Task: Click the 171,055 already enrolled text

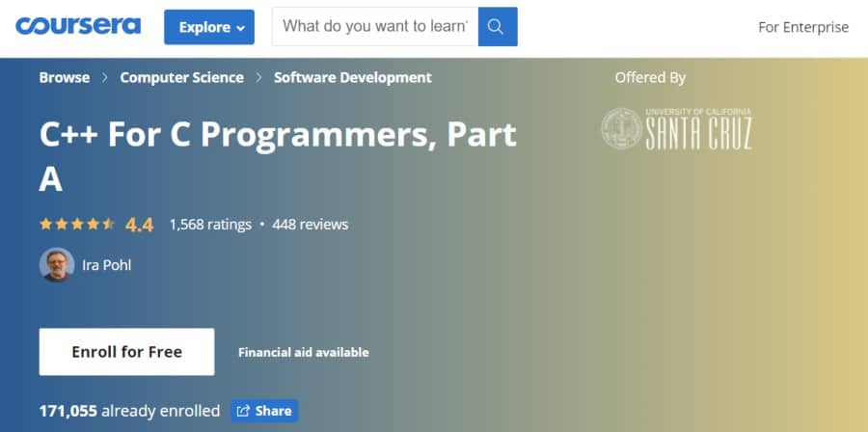Action: pyautogui.click(x=129, y=411)
